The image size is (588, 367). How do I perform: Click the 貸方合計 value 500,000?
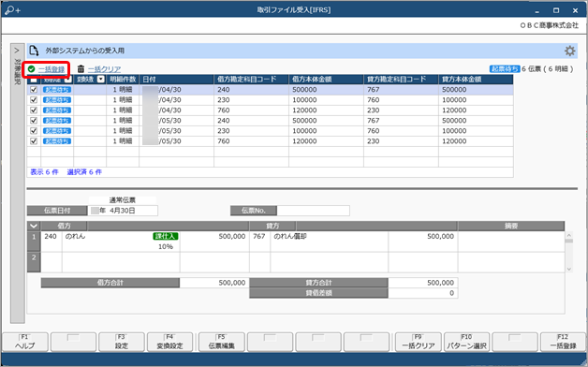[440, 283]
